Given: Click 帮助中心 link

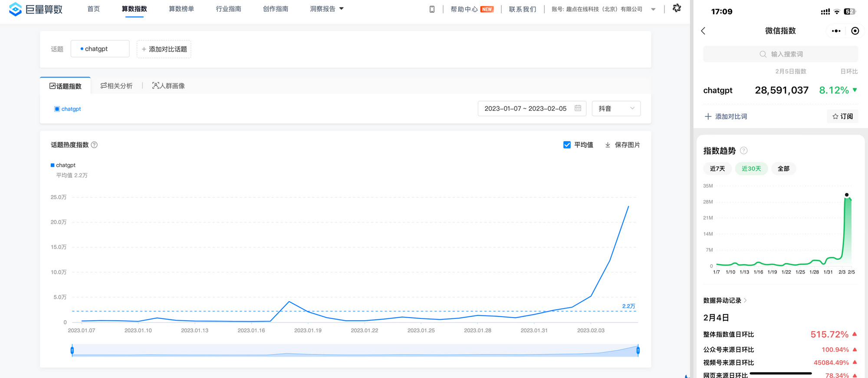Looking at the screenshot, I should [464, 9].
